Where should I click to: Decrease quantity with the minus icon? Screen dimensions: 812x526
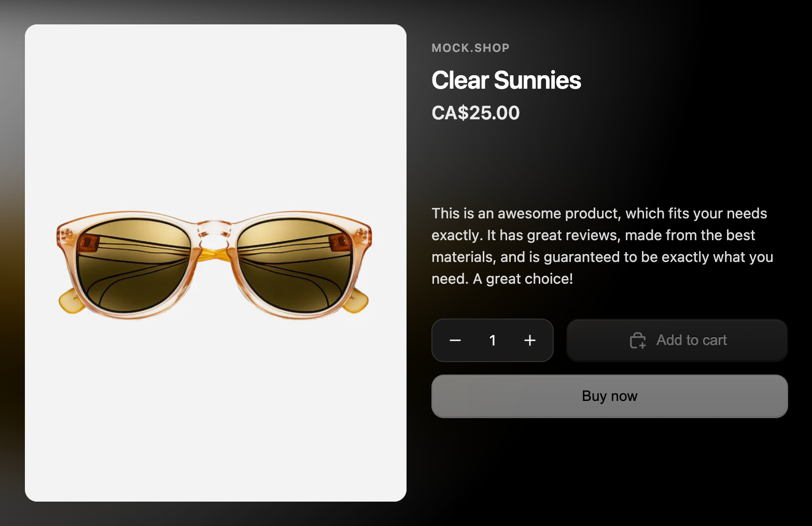click(x=455, y=340)
